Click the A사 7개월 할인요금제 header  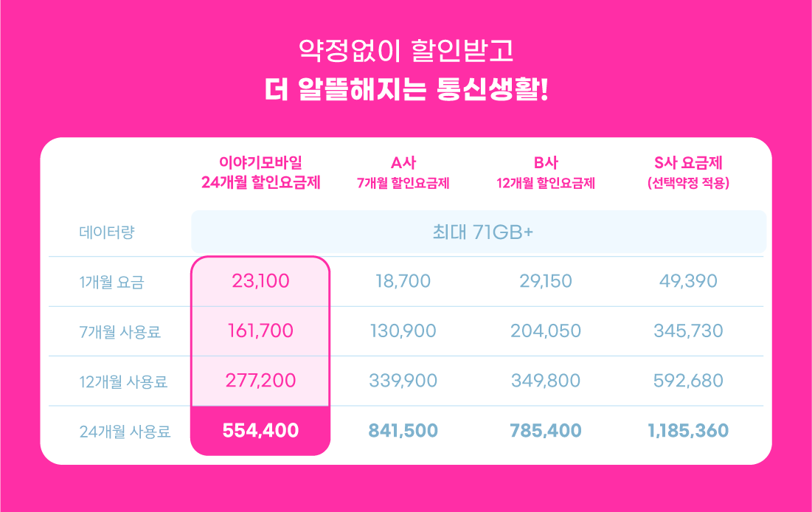(x=403, y=173)
